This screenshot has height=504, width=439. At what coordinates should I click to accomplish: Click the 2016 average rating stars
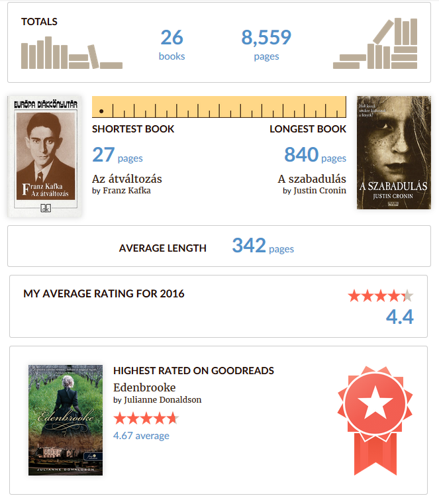point(381,296)
